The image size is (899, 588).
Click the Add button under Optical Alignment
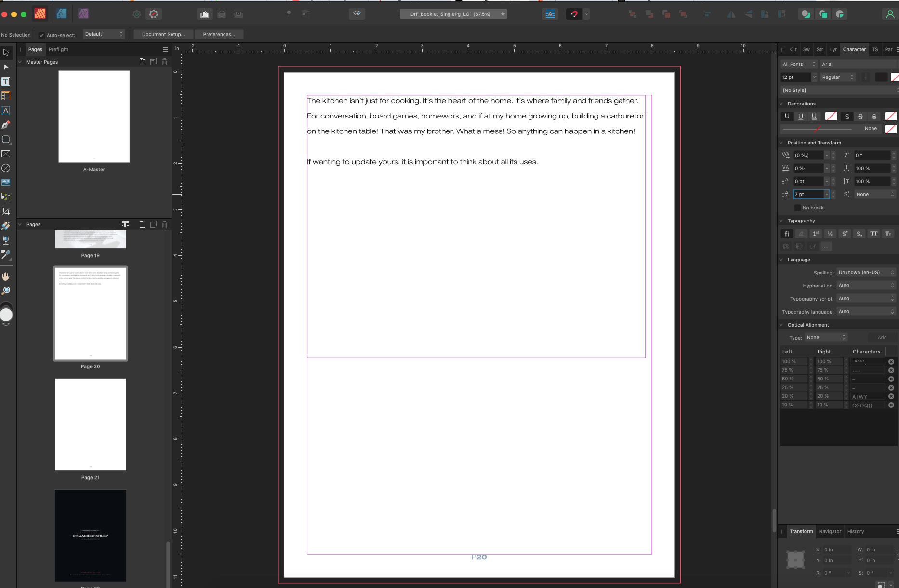[882, 337]
